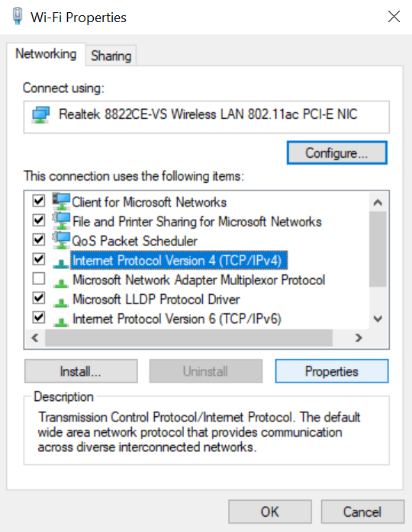Click the Realtek wireless adapter icon
412x532 pixels.
[x=40, y=114]
